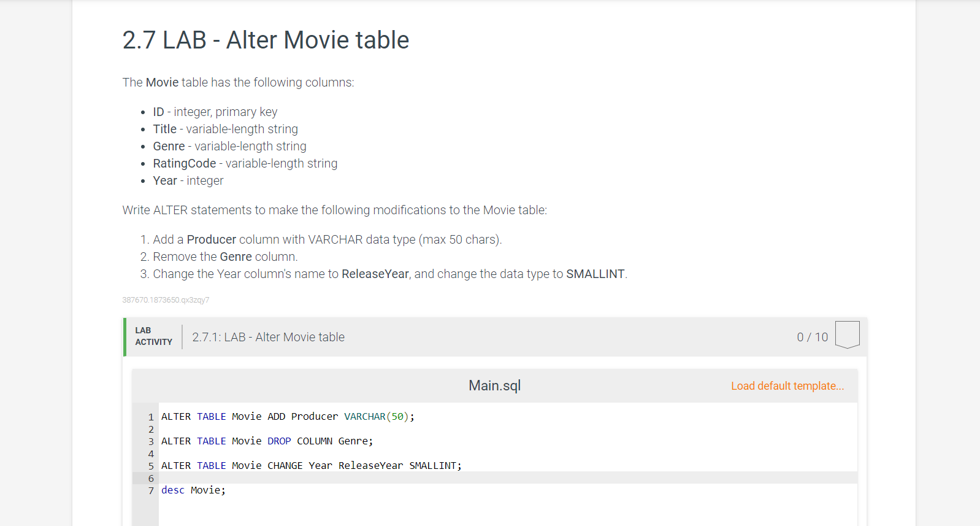The image size is (980, 526).
Task: Click the bold SMALLINT word in instructions
Action: [595, 274]
